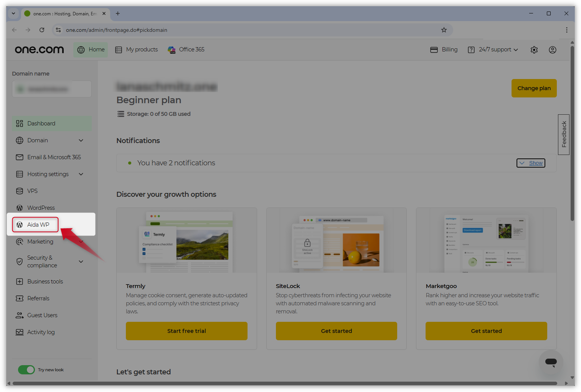This screenshot has width=581, height=392.
Task: Click the one.com logo
Action: click(39, 50)
